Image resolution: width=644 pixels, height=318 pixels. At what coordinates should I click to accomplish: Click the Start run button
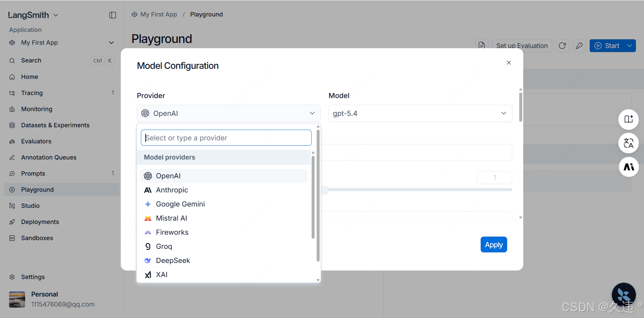[x=607, y=46]
